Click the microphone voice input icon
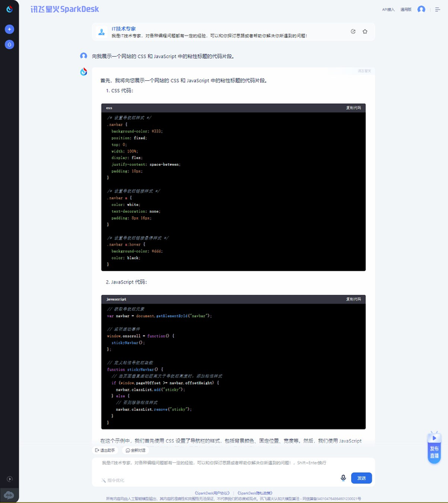Screen dimensions: 448x503 (343, 478)
